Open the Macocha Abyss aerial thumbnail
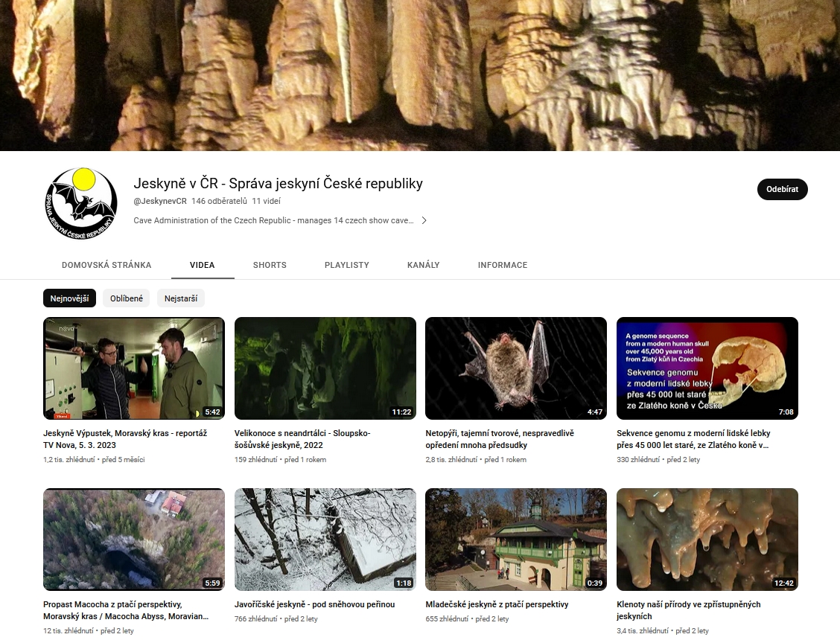 pos(134,540)
